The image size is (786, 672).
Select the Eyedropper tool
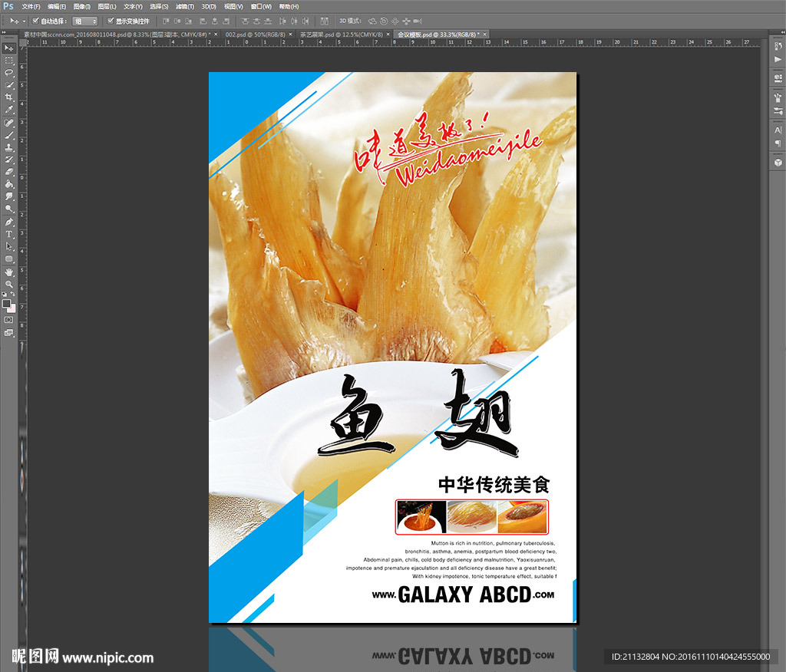[9, 110]
